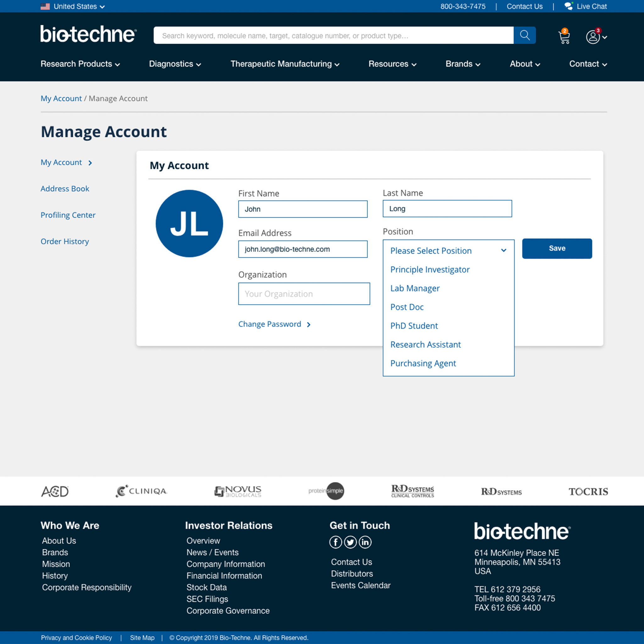Screen dimensions: 644x644
Task: Open the Change Password link
Action: tap(274, 324)
